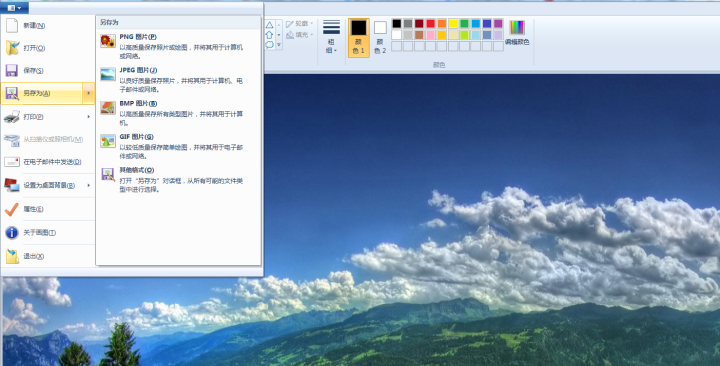This screenshot has height=366, width=720.
Task: Pick the bright red palette swatch
Action: (431, 23)
